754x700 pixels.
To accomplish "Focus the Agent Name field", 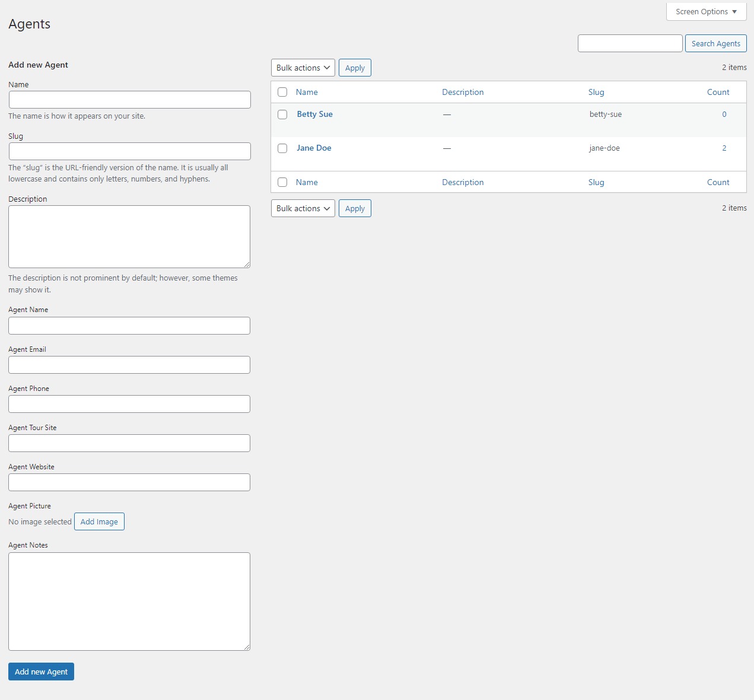I will (129, 326).
